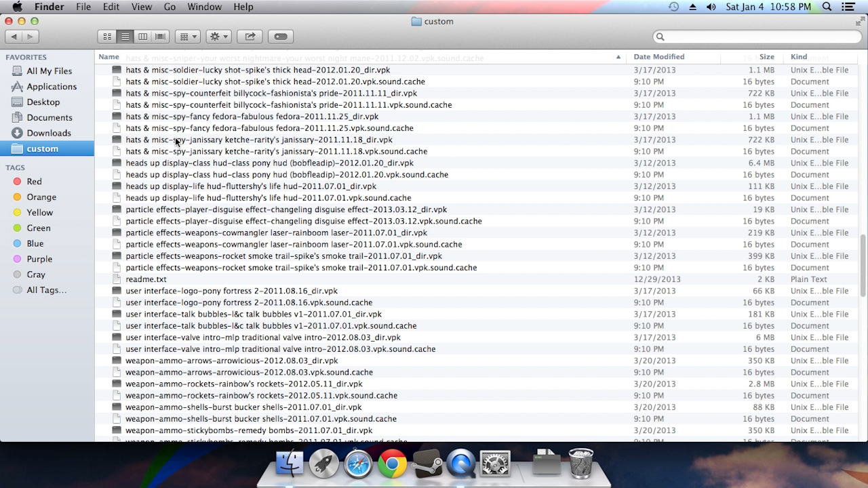
Task: Switch to icon view
Action: pyautogui.click(x=107, y=37)
